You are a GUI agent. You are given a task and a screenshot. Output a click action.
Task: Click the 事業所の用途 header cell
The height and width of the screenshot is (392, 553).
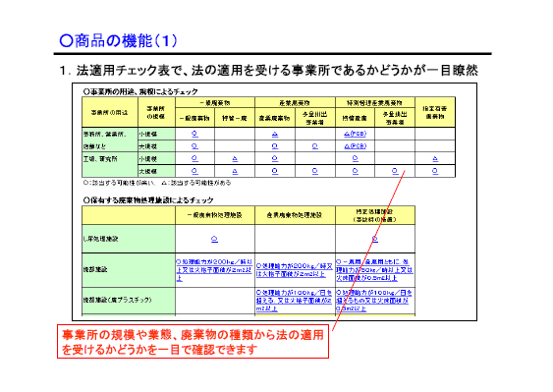tap(110, 112)
